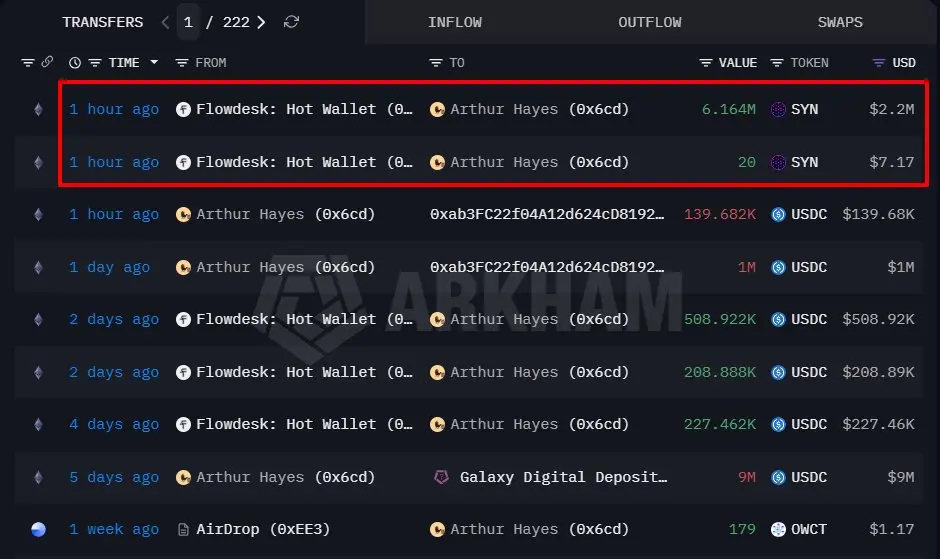The height and width of the screenshot is (559, 940).
Task: Filter the TOKEN column
Action: point(776,62)
